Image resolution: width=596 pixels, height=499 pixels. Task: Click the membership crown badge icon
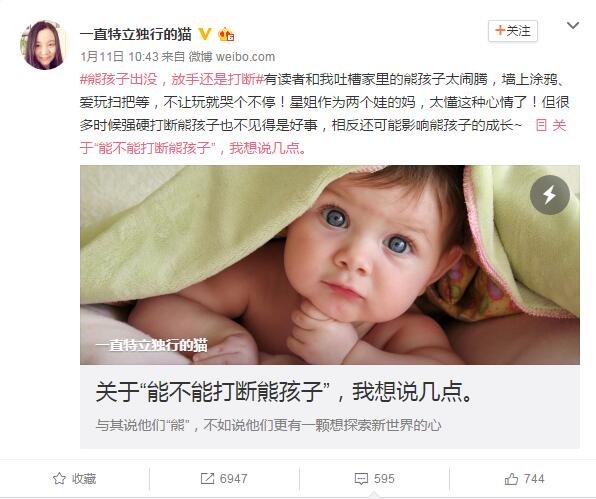(226, 35)
